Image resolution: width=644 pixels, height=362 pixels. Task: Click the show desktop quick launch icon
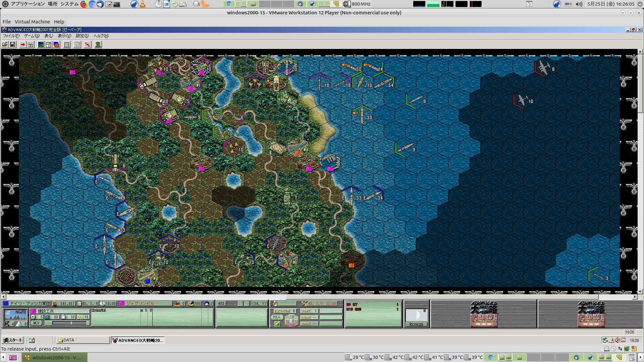tap(32, 340)
